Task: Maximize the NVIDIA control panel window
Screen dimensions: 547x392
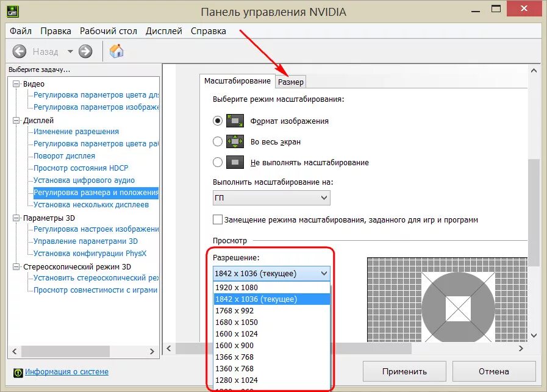Action: click(x=496, y=9)
